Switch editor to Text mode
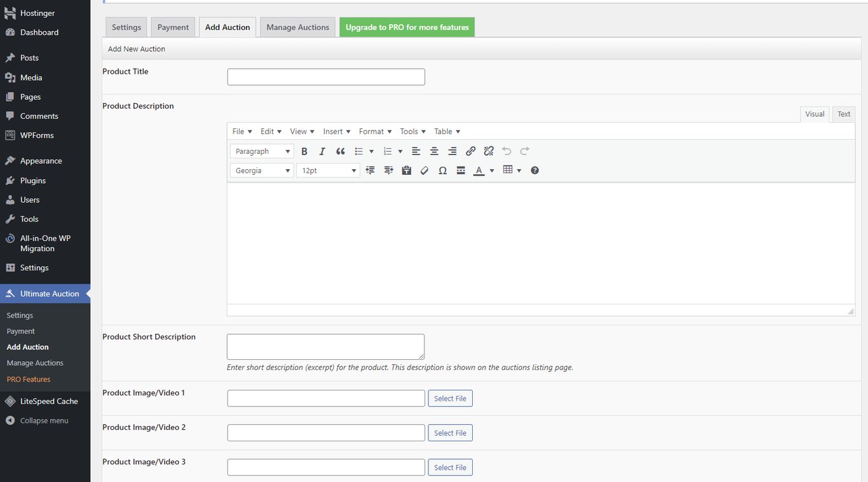This screenshot has height=482, width=868. [843, 114]
